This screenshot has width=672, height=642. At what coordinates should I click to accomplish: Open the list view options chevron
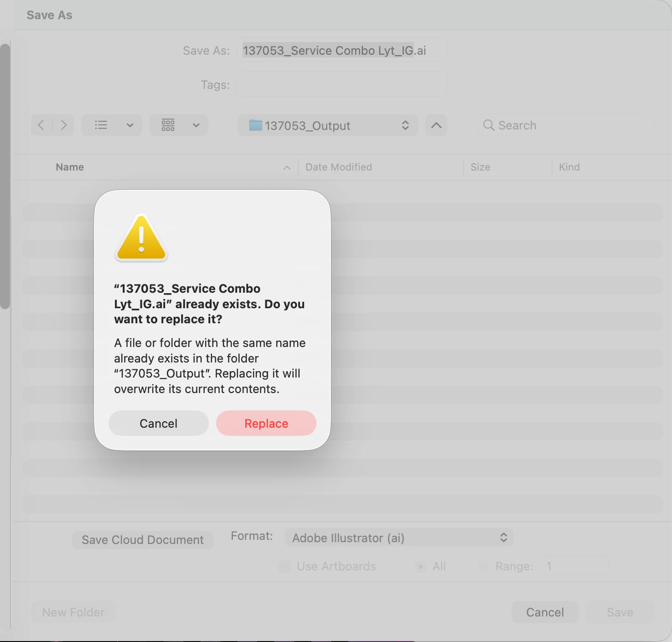(130, 125)
